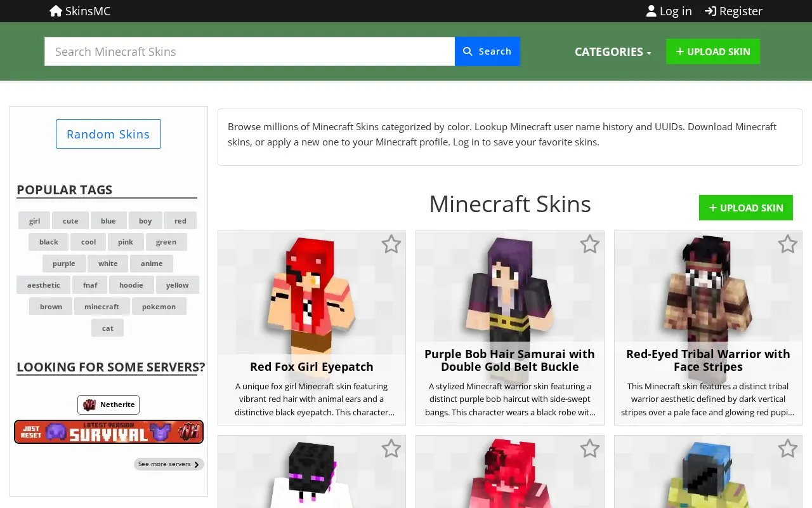Click UPLOAD SKIN beside Minecraft Skins heading
This screenshot has height=508, width=812.
coord(746,208)
